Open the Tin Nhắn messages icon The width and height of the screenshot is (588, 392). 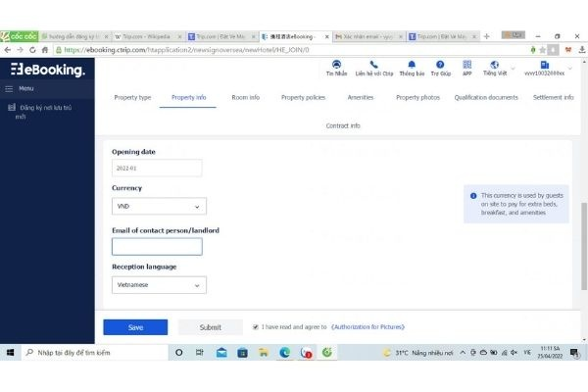336,65
